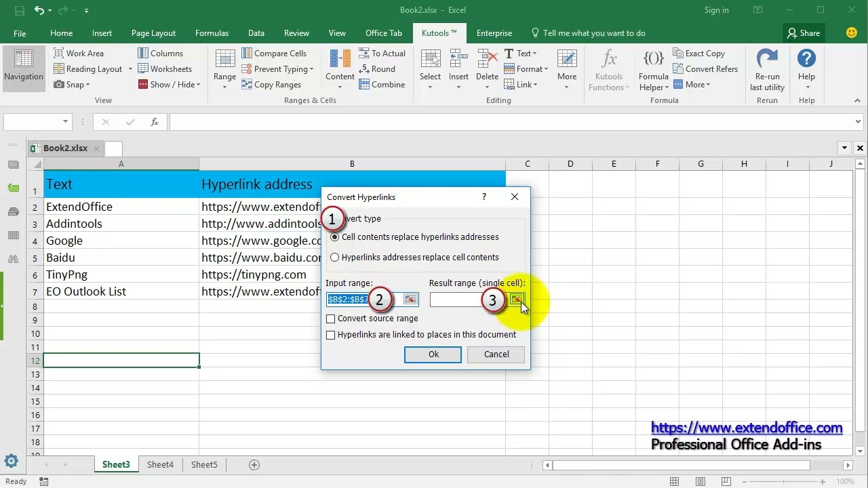868x488 pixels.
Task: Click the Book2.xlsx document tab
Action: (x=65, y=148)
